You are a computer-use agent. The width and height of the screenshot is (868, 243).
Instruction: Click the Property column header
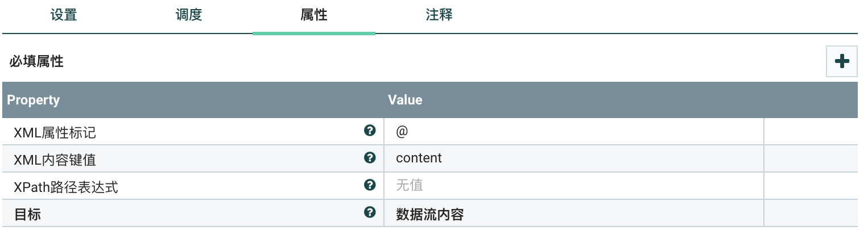(x=34, y=100)
